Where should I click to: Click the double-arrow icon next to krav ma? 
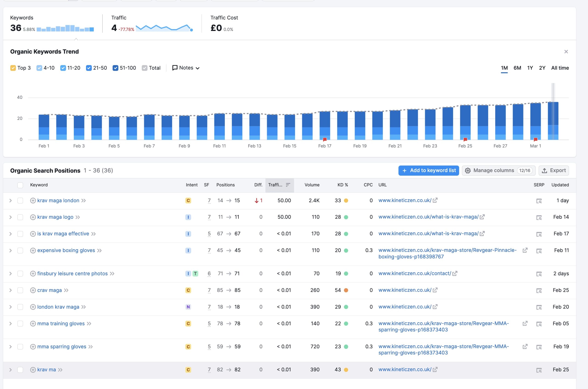(x=60, y=370)
